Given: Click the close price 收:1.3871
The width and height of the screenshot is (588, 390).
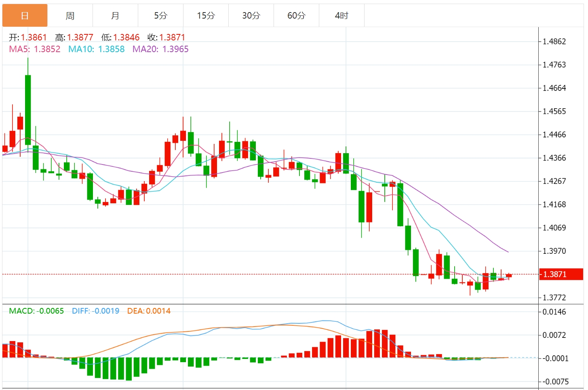Looking at the screenshot, I should click(166, 38).
